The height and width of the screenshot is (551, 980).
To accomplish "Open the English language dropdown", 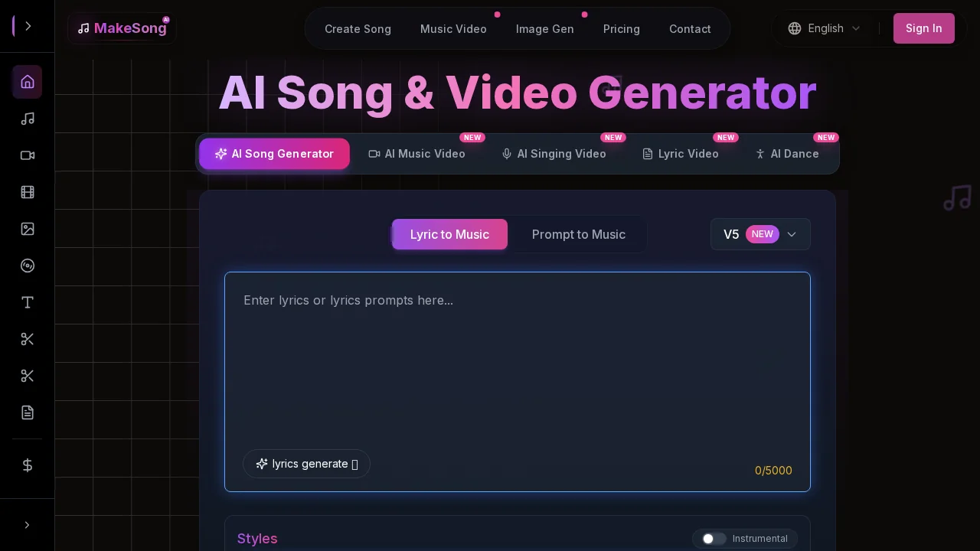I will (823, 28).
